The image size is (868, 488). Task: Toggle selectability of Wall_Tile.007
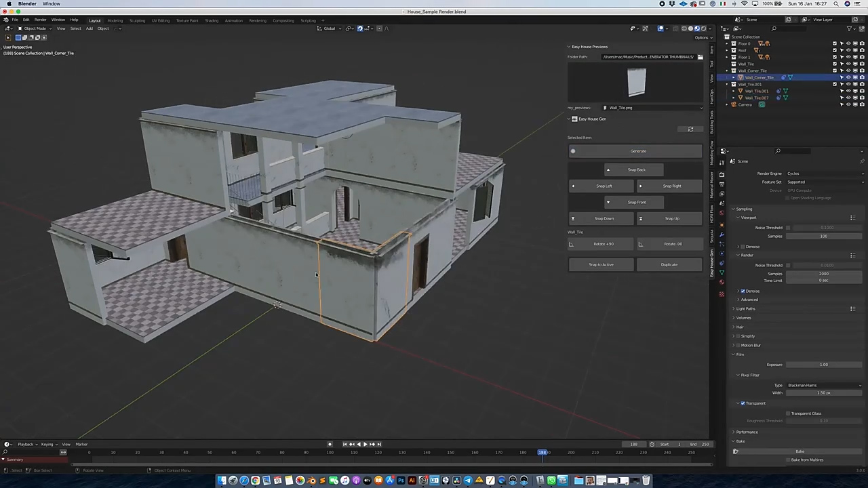click(842, 98)
